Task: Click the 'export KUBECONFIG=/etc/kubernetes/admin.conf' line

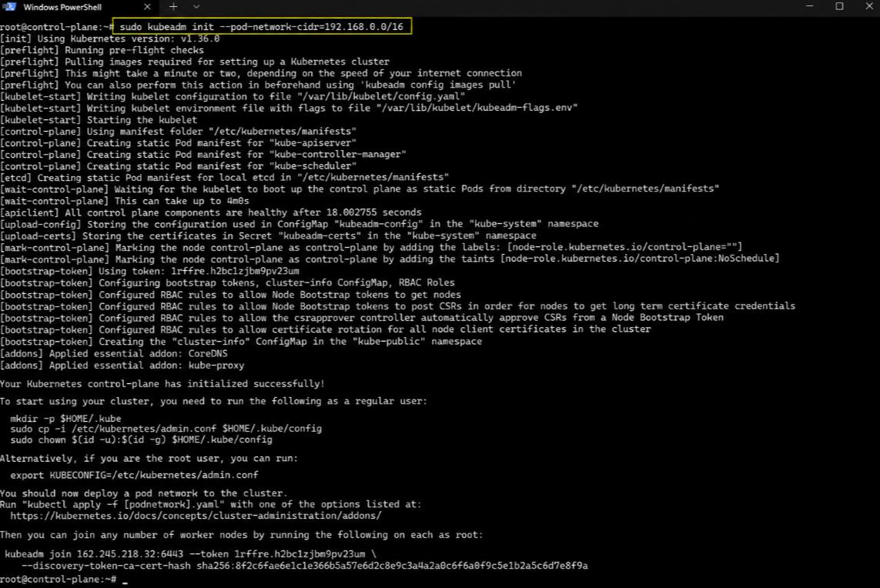Action: tap(134, 475)
